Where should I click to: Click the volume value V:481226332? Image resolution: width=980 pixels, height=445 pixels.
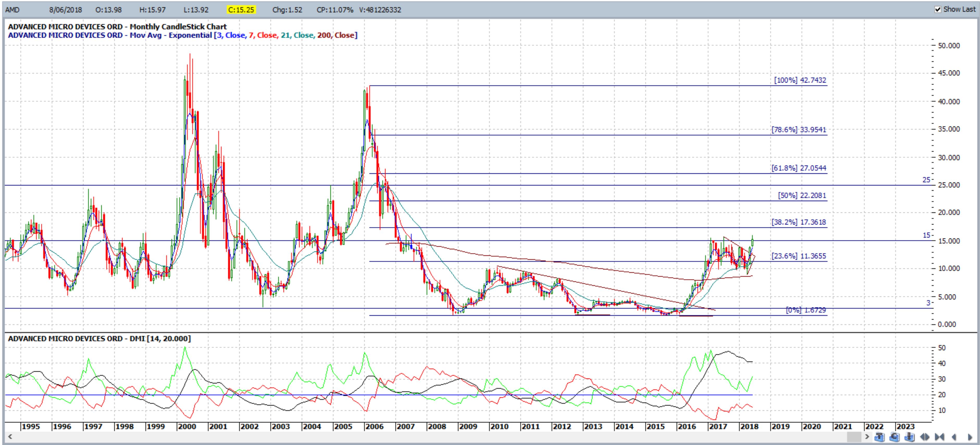pos(380,10)
